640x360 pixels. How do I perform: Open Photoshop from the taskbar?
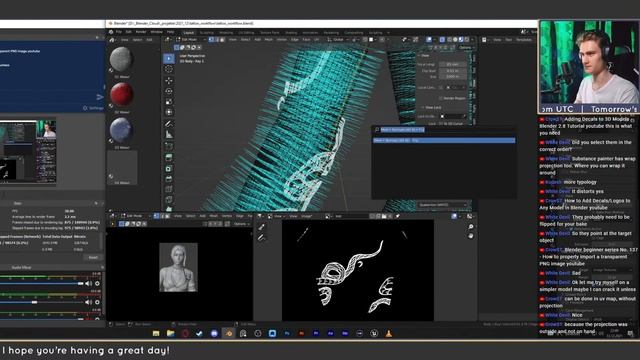pyautogui.click(x=287, y=333)
